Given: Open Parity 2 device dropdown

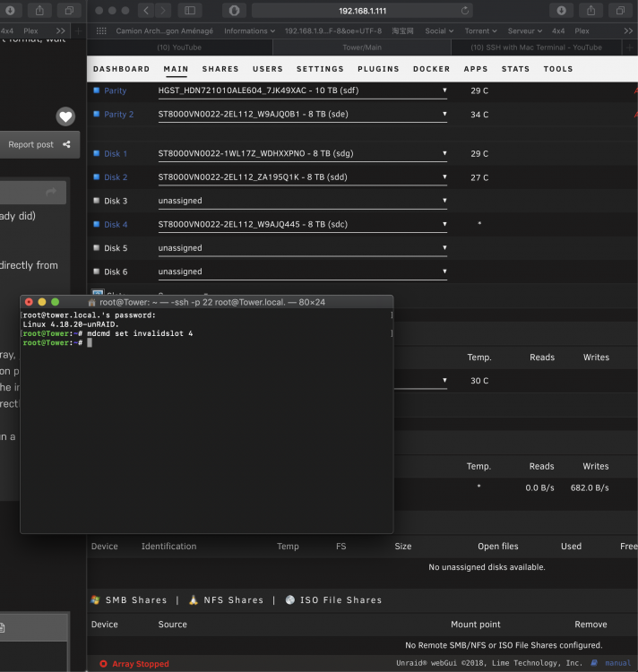Looking at the screenshot, I should point(303,115).
